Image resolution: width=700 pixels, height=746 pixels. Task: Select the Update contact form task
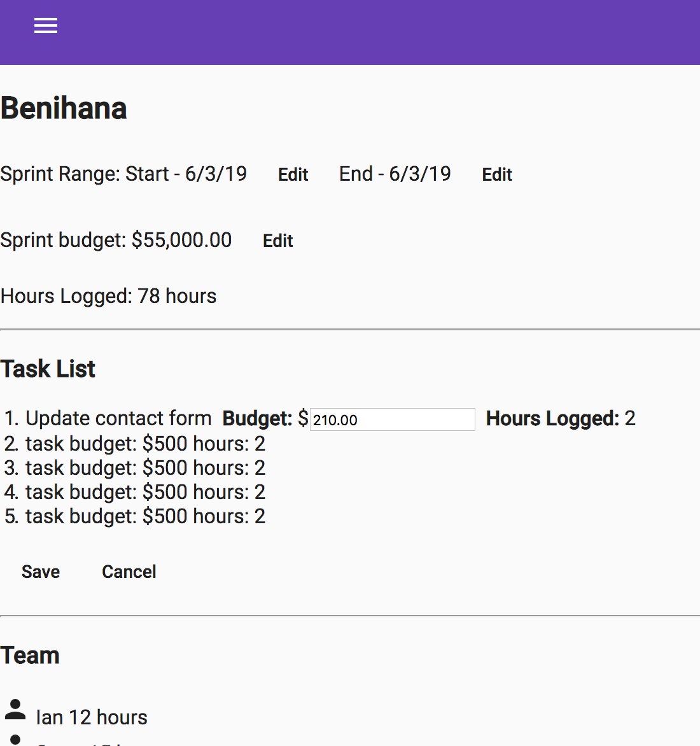click(118, 418)
